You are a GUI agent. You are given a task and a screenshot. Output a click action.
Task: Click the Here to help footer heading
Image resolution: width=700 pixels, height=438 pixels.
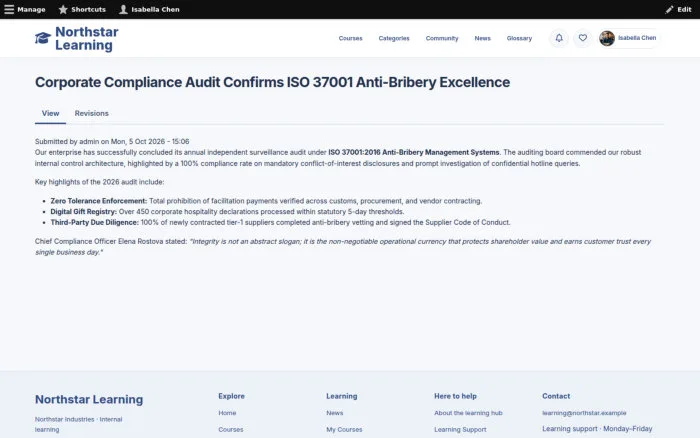point(455,396)
